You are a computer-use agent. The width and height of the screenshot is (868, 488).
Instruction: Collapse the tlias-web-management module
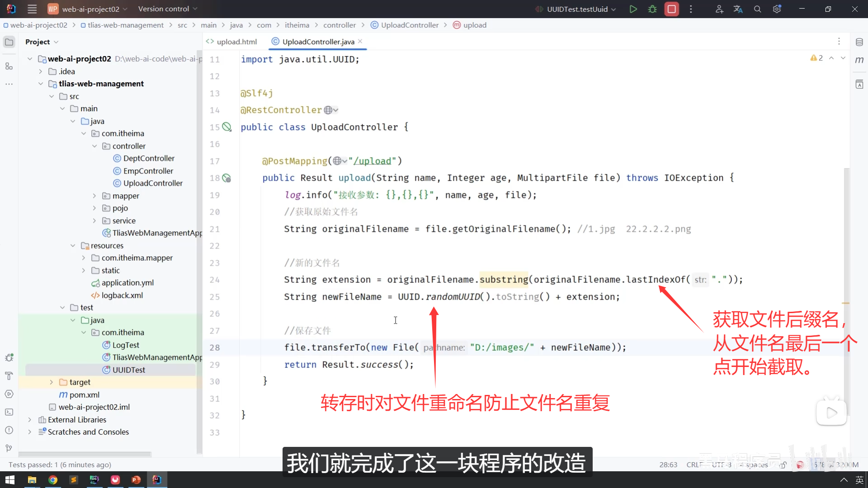41,84
